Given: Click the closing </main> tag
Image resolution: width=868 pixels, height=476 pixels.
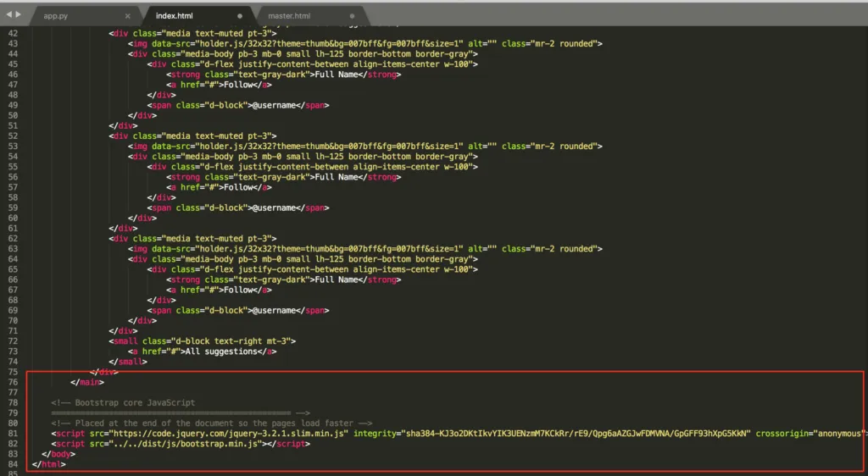Looking at the screenshot, I should click(x=87, y=383).
